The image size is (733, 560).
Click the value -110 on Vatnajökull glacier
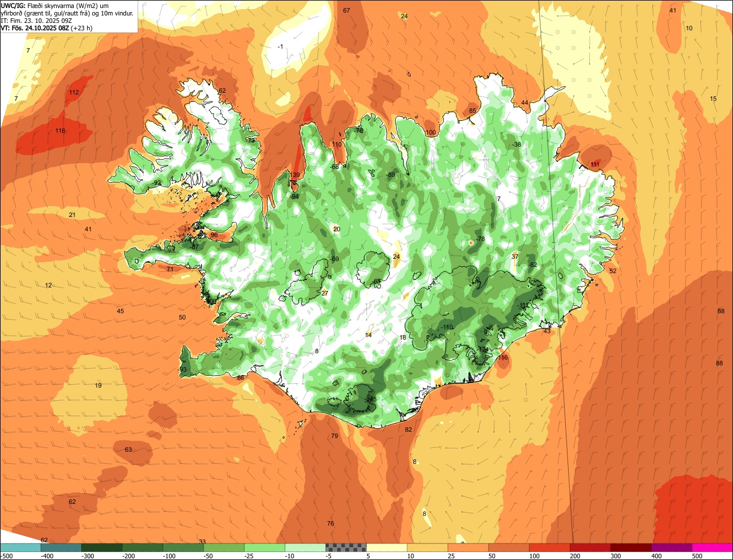coord(447,328)
